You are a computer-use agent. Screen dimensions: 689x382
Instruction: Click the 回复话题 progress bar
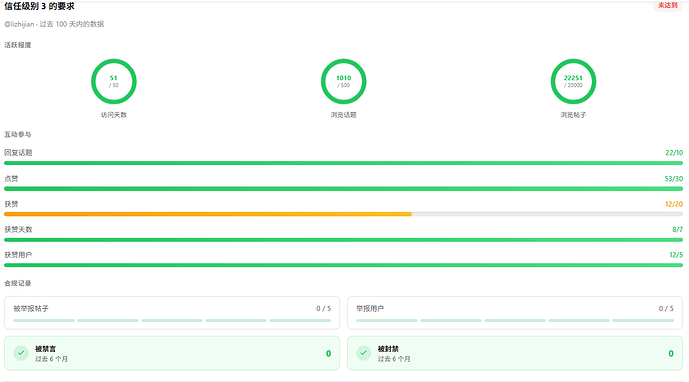point(343,163)
